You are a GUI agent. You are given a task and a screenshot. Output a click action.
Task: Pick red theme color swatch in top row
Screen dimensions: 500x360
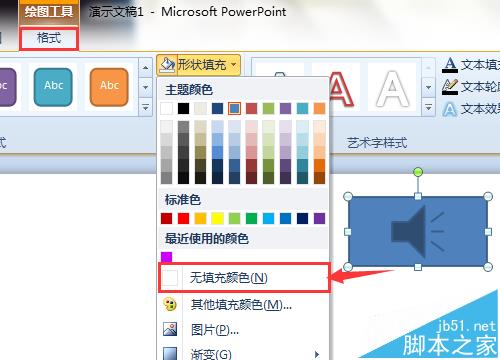click(252, 108)
